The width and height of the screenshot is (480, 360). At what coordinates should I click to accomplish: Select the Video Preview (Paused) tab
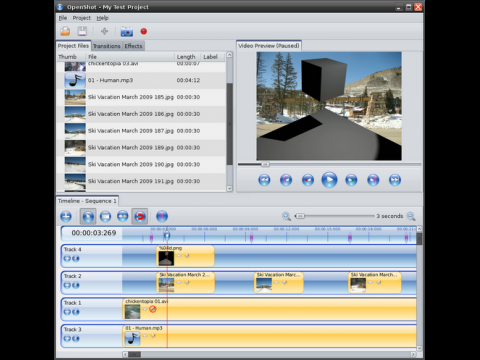pyautogui.click(x=269, y=46)
